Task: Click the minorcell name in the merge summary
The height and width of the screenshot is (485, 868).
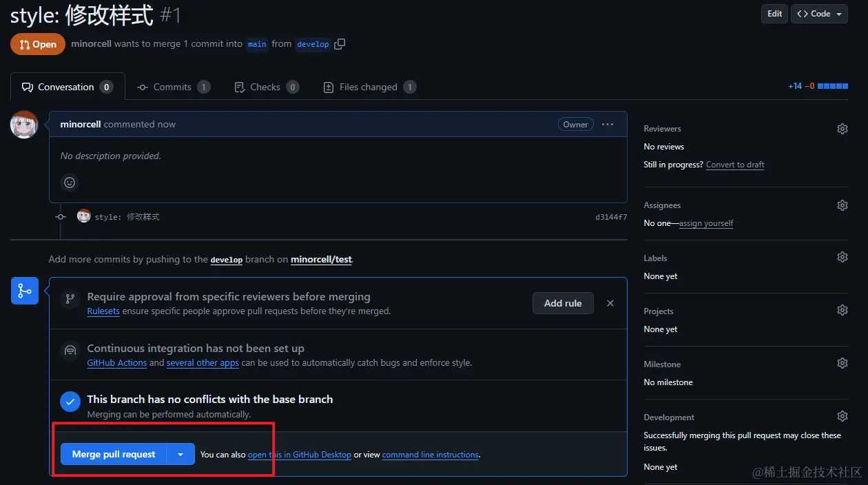Action: pyautogui.click(x=91, y=43)
